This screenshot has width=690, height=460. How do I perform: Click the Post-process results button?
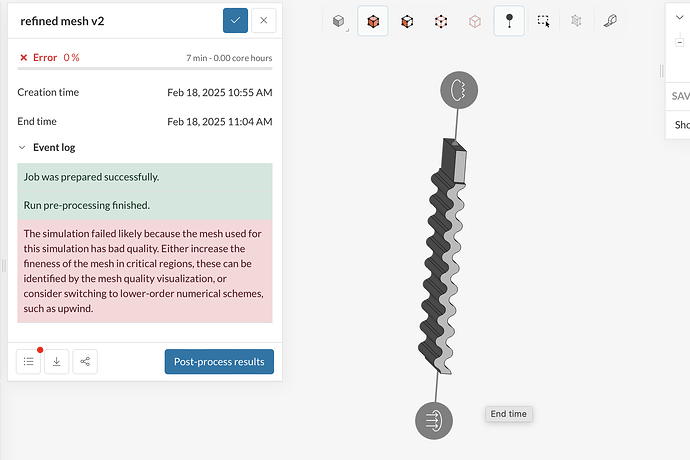click(x=219, y=361)
